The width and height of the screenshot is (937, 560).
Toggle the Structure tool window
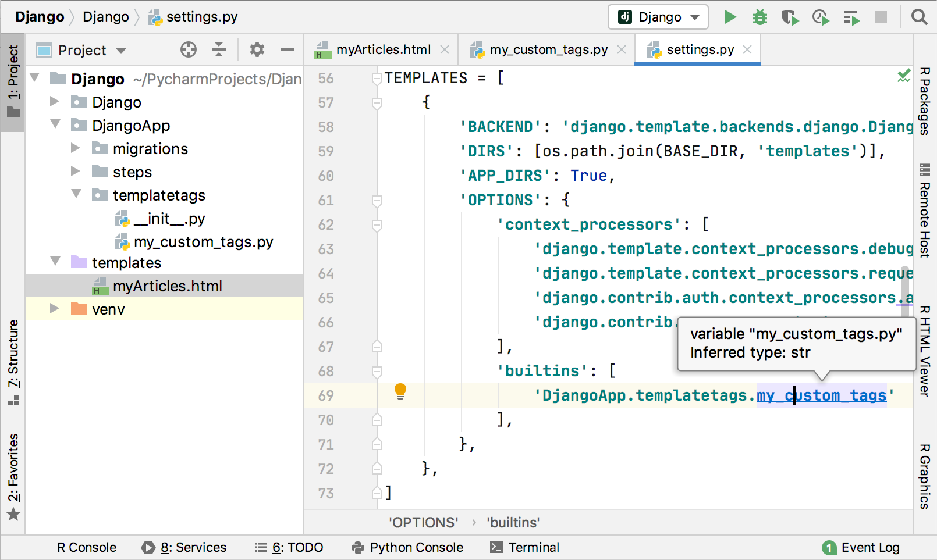[x=13, y=363]
